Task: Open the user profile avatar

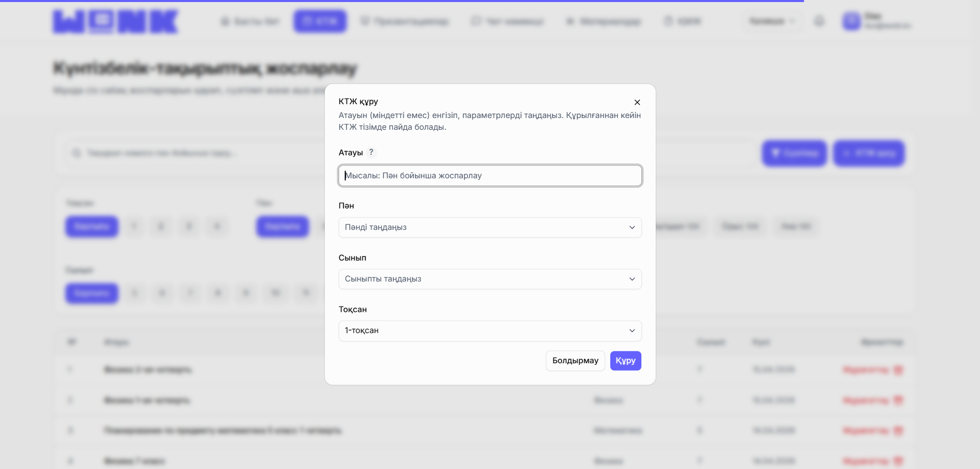Action: tap(851, 21)
